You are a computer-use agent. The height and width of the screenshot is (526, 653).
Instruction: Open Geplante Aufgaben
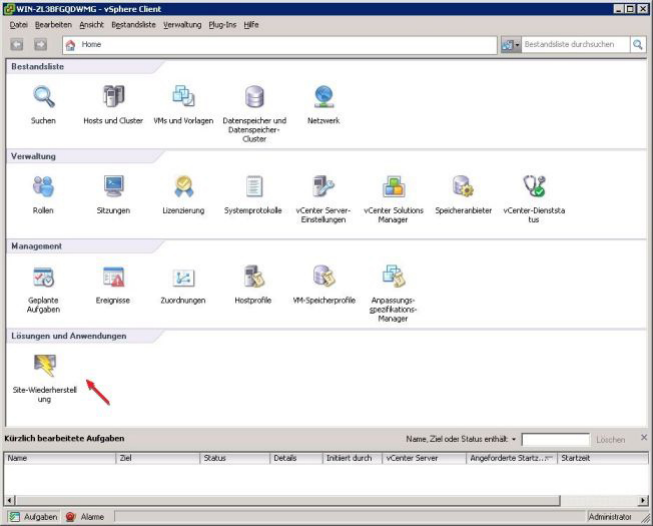(43, 289)
